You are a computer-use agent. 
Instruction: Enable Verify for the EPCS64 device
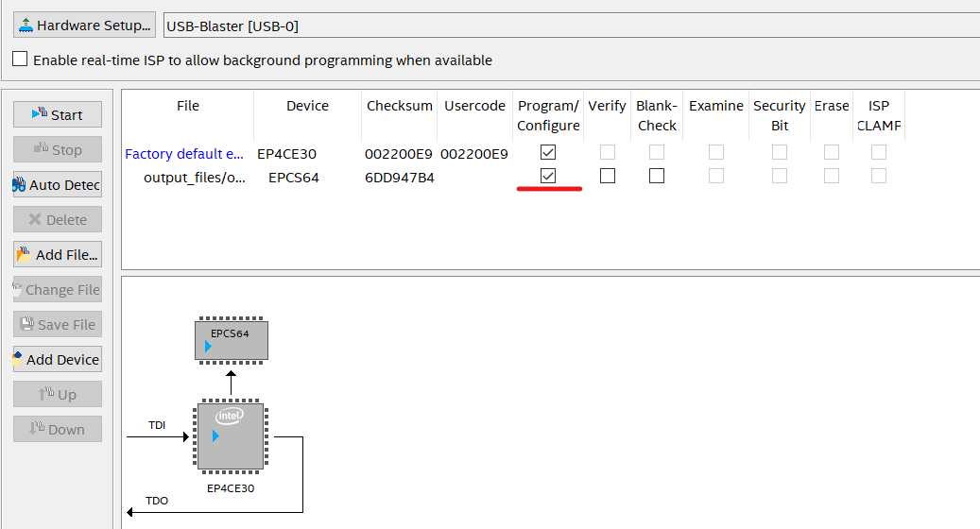tap(608, 176)
